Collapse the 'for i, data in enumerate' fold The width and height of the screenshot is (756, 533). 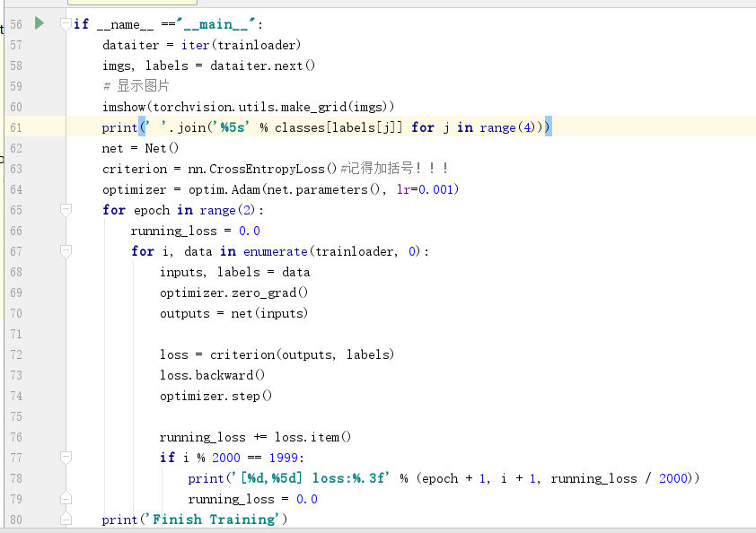tap(66, 251)
